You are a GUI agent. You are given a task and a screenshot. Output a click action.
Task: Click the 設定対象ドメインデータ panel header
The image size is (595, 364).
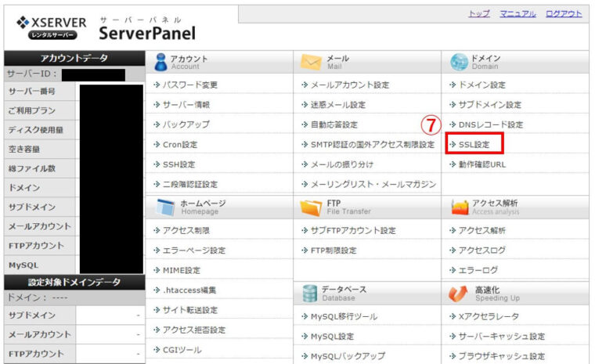pos(74,282)
